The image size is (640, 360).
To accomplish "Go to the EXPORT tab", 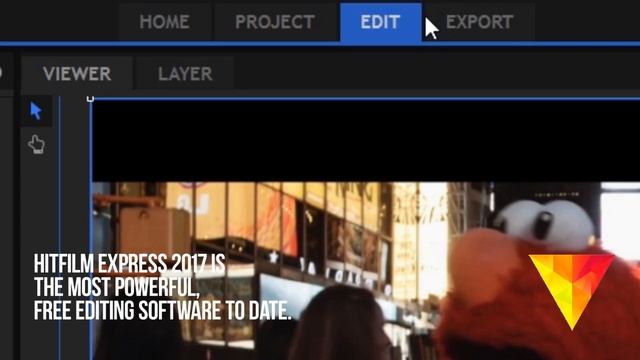I will pyautogui.click(x=479, y=22).
